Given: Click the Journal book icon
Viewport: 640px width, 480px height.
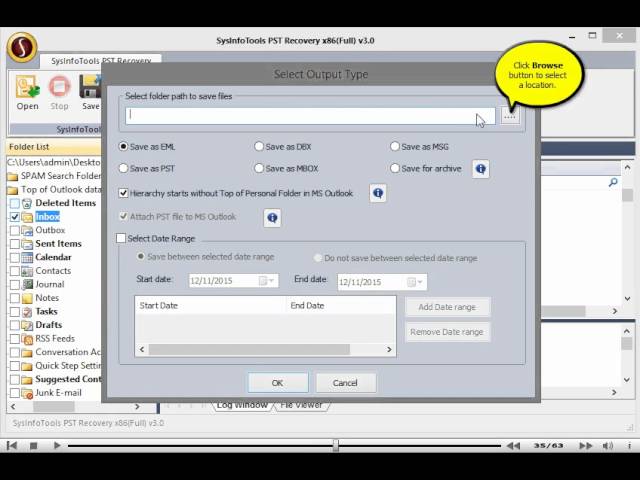Looking at the screenshot, I should click(27, 284).
